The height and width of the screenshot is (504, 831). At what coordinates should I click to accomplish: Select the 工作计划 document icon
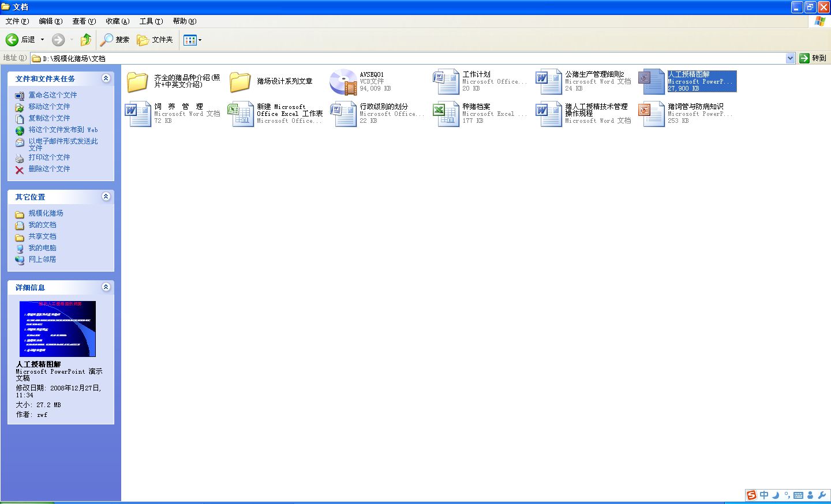(x=446, y=82)
